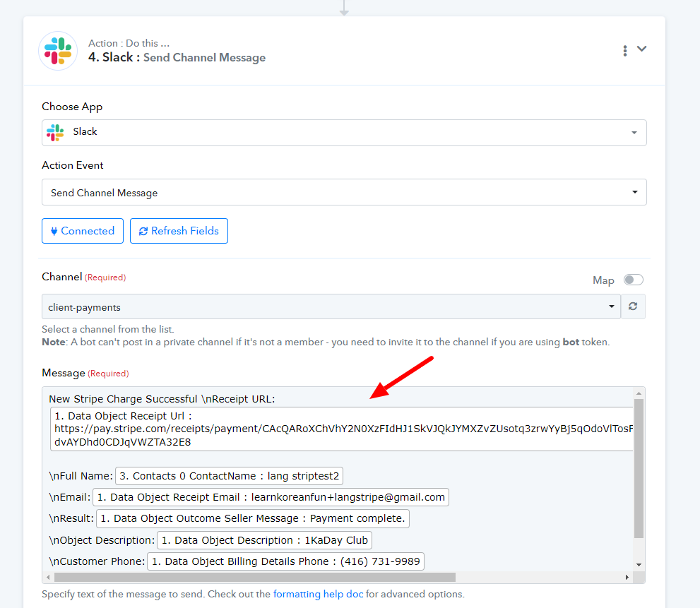Open the Action Event dropdown Send Channel Message
Screen dimensions: 700x608
(x=344, y=192)
